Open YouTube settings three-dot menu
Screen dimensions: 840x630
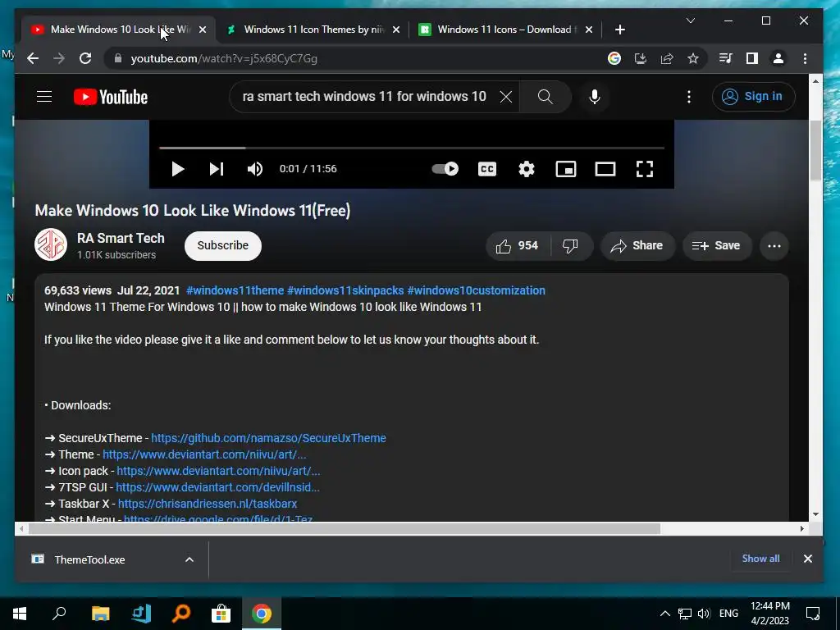pyautogui.click(x=689, y=97)
